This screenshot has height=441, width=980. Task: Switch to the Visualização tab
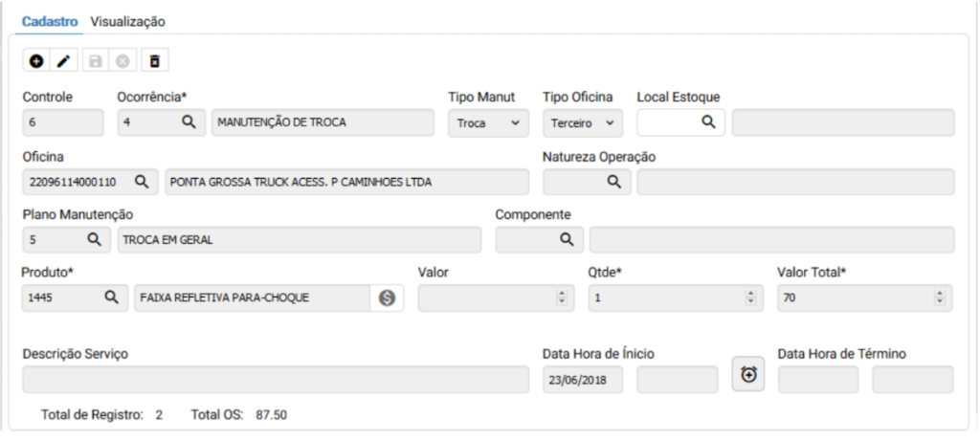coord(127,21)
